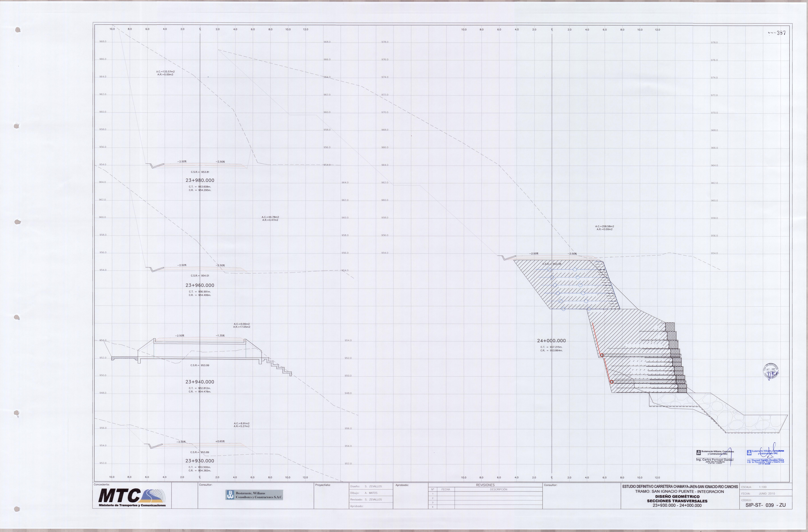The width and height of the screenshot is (808, 532).
Task: Click the +0.65% slope label
Action: point(220,441)
